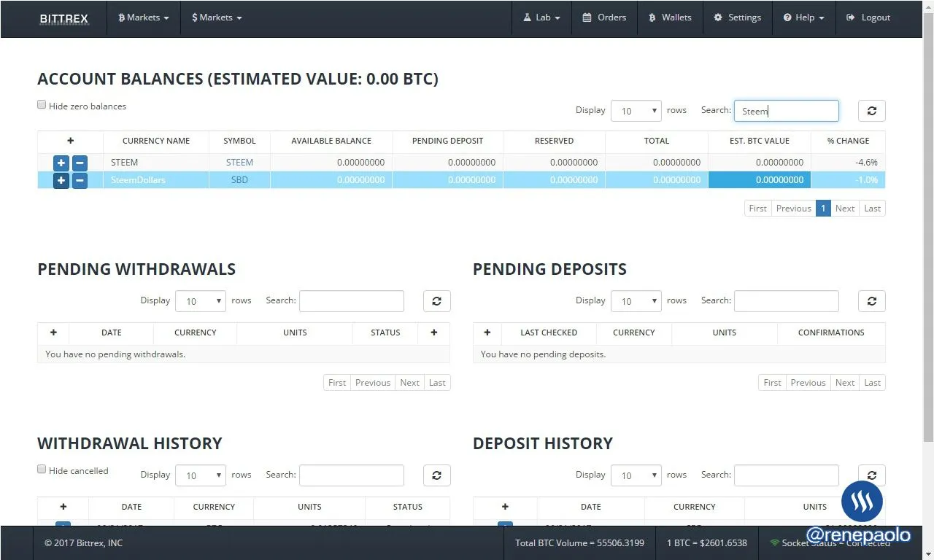This screenshot has width=934, height=560.
Task: Click the Deposit History search field
Action: point(787,475)
